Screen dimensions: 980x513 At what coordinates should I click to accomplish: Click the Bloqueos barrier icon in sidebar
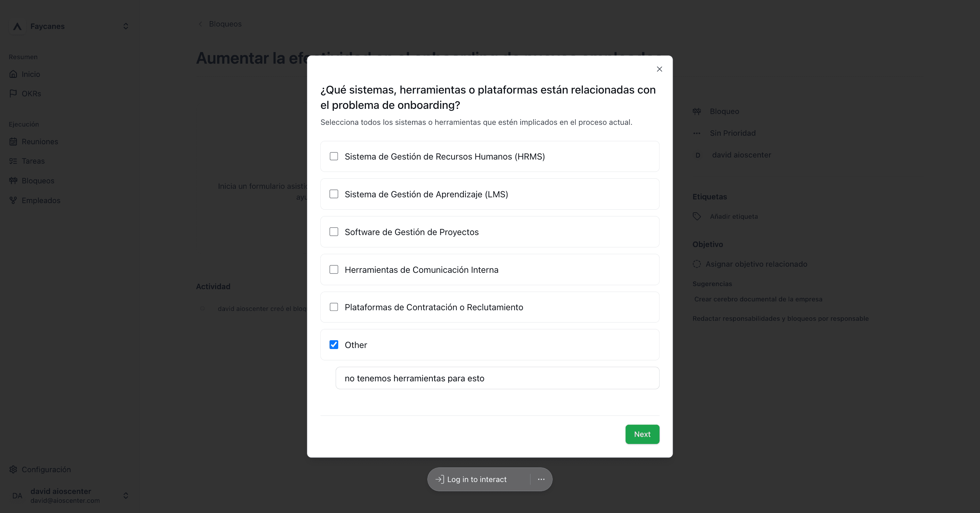tap(13, 180)
